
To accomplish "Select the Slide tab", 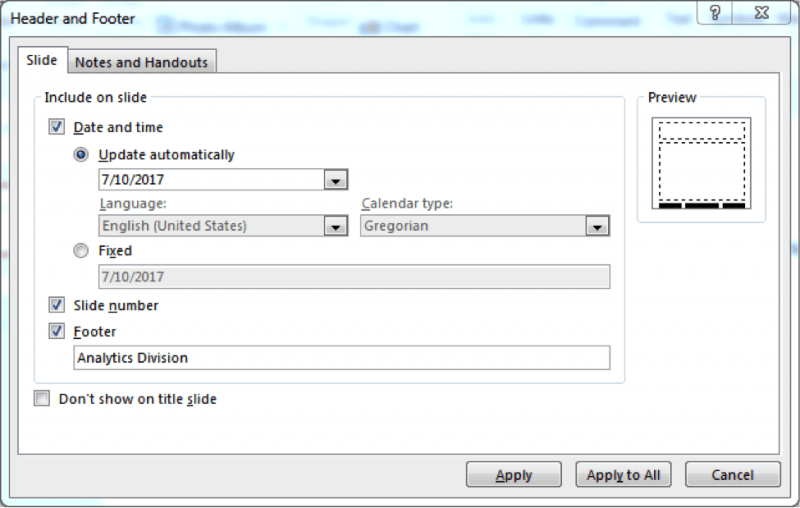I will tap(42, 61).
